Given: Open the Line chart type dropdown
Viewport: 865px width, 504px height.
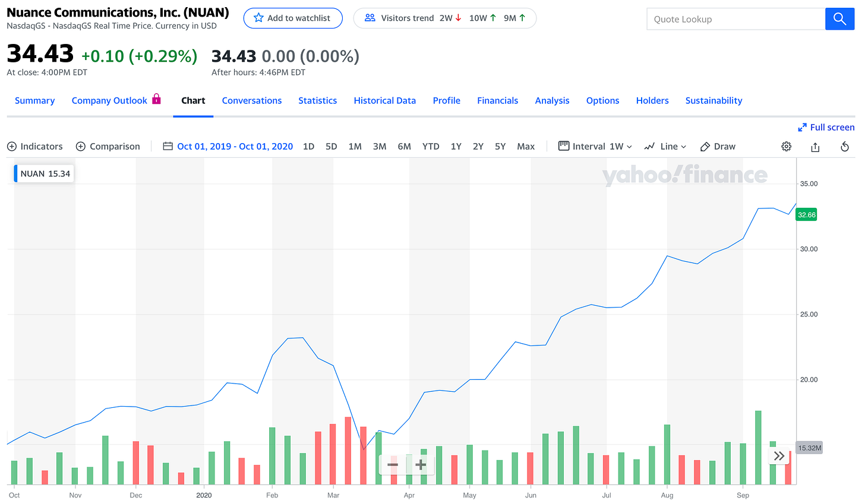Looking at the screenshot, I should pos(665,147).
